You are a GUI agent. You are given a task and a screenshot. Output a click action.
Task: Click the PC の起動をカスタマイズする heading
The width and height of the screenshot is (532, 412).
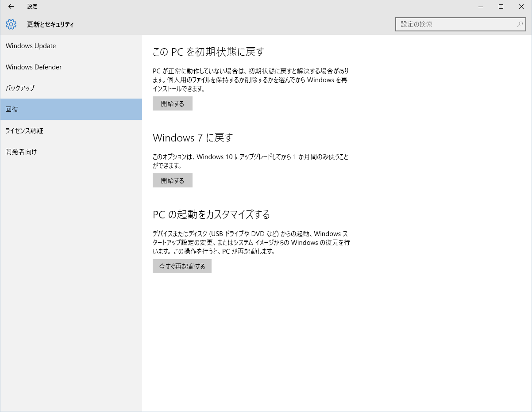click(x=211, y=214)
